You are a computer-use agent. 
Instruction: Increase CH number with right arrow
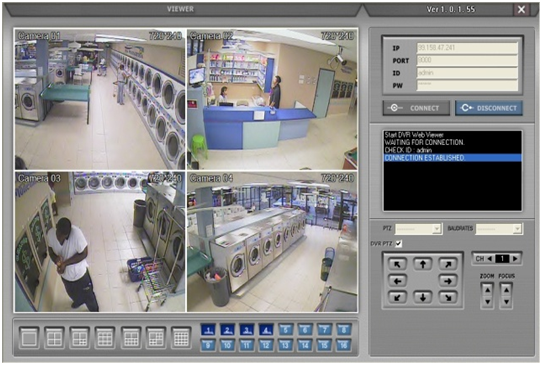515,259
